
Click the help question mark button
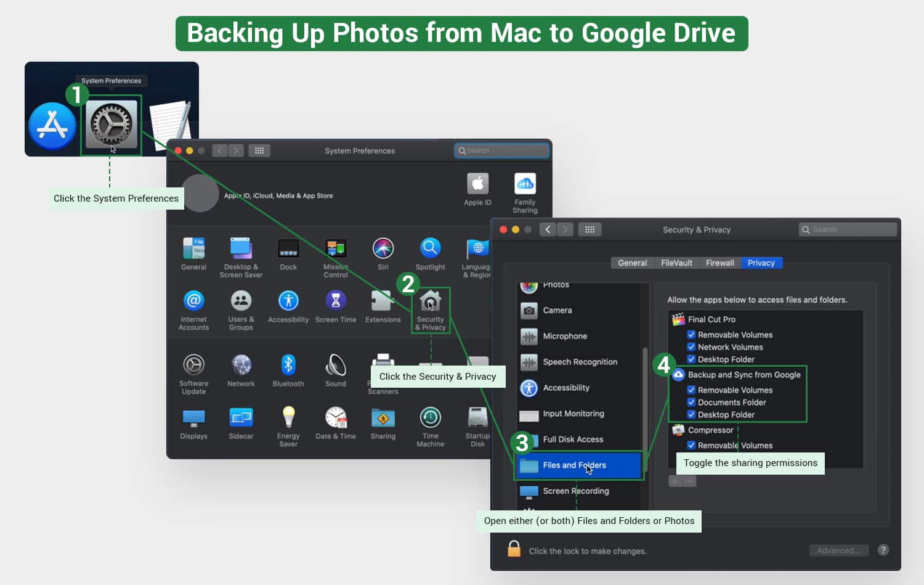tap(883, 550)
